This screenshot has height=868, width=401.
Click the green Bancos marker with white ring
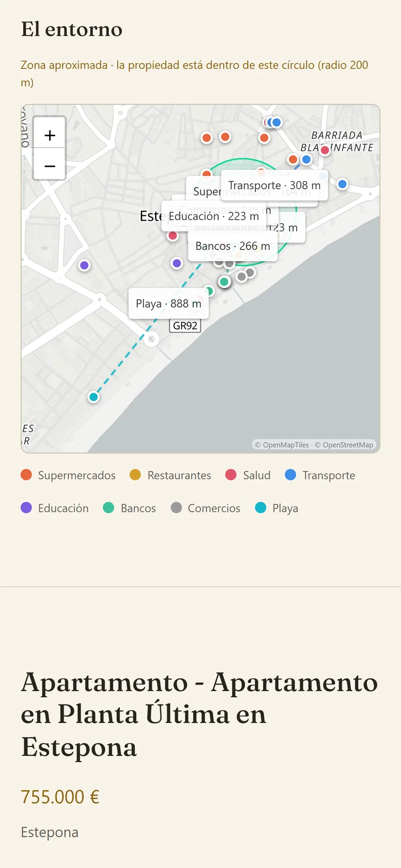pyautogui.click(x=224, y=282)
